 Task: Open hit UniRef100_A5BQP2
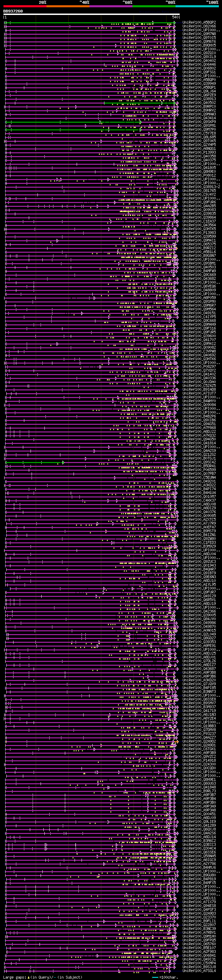[x=199, y=23]
